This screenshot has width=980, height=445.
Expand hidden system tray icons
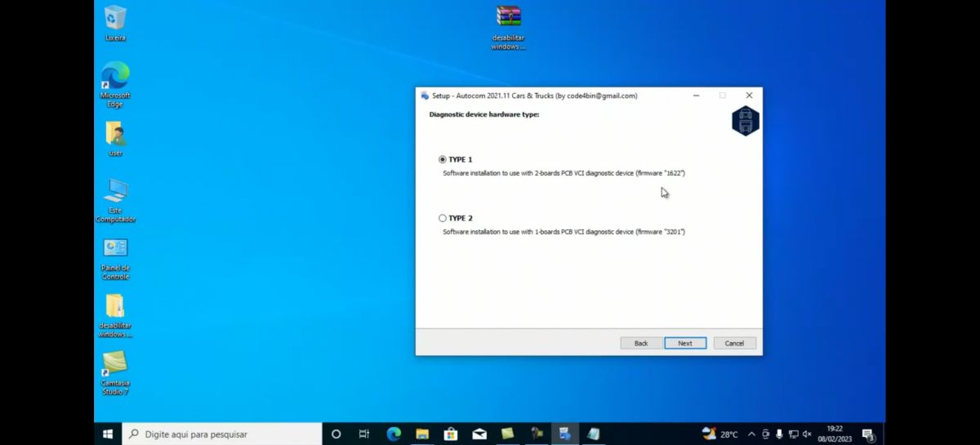coord(751,434)
